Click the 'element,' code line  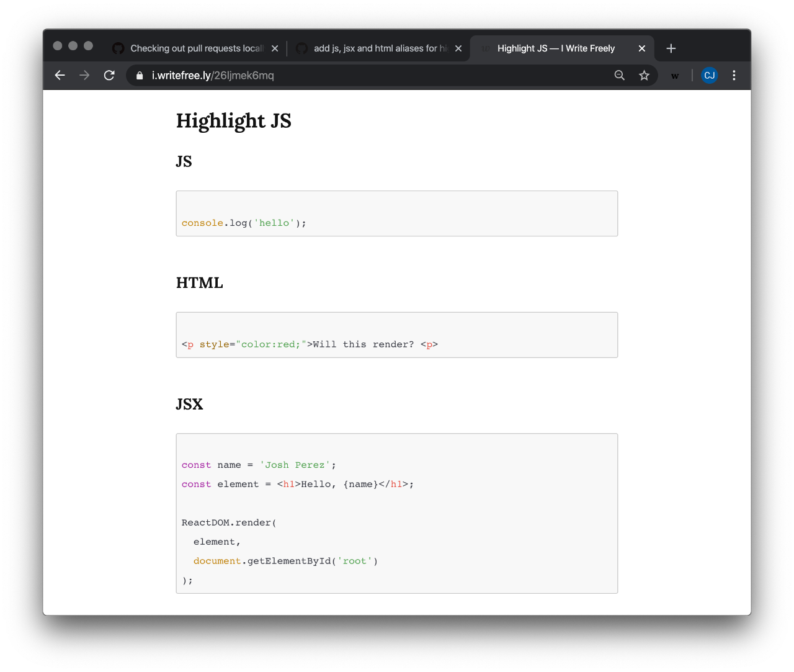216,542
